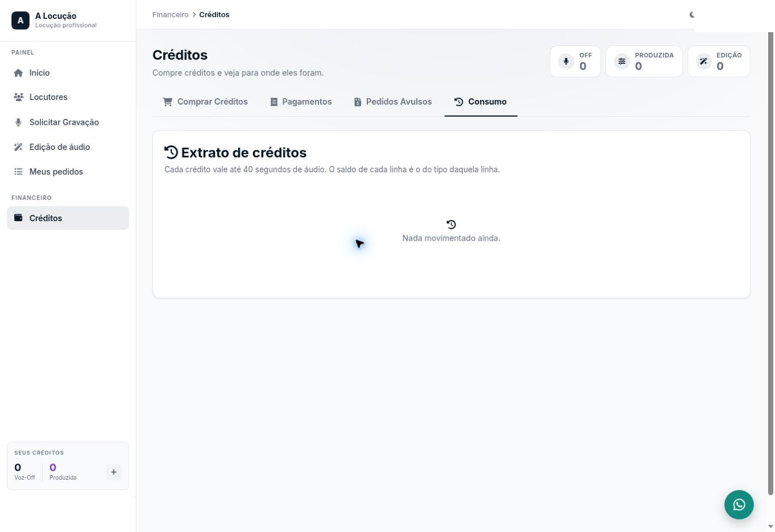Click 'Nada movimentado ainda.' message

[x=451, y=238]
